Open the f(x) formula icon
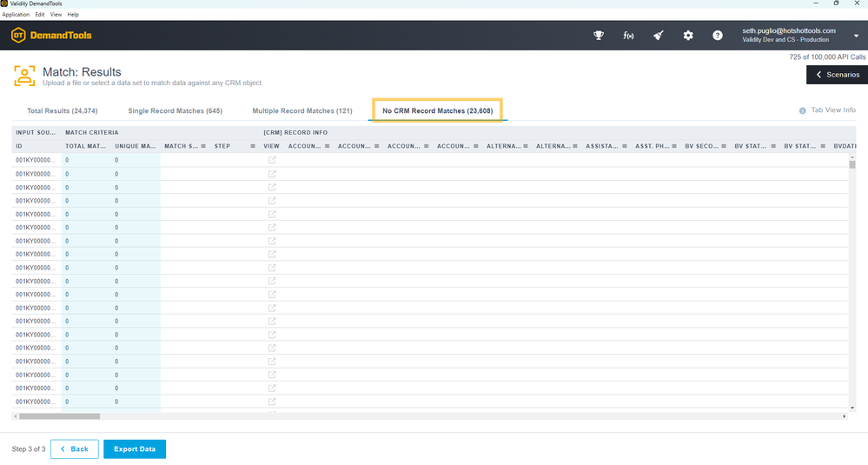This screenshot has width=868, height=465. (628, 36)
